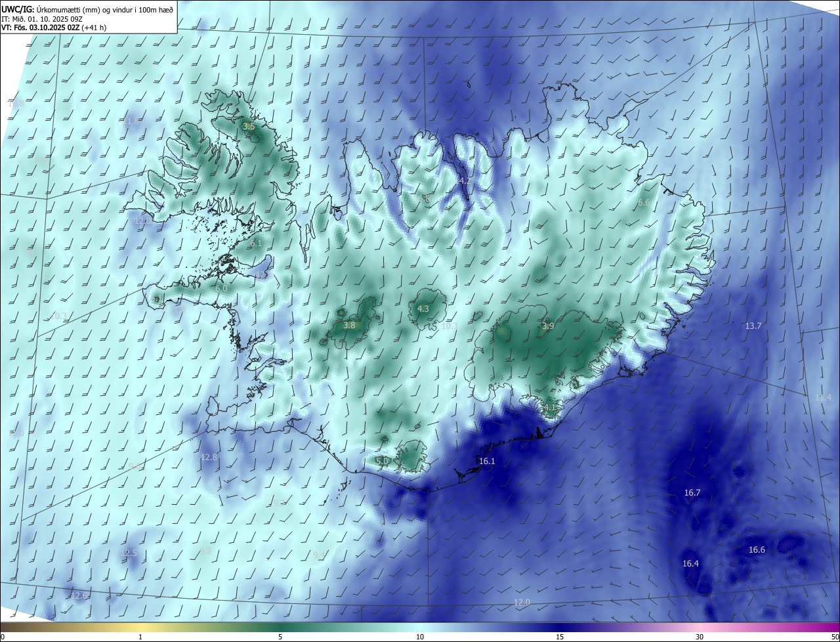Select the 16.7 value label
The height and width of the screenshot is (642, 840).
click(692, 492)
